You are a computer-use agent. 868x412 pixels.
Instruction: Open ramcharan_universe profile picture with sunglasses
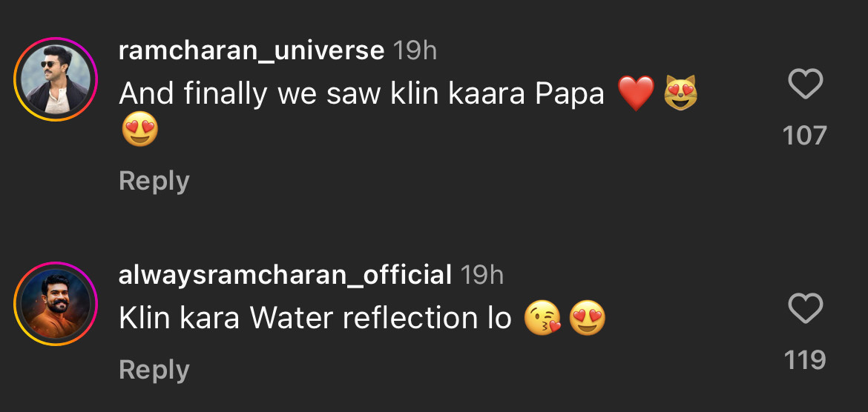(56, 79)
